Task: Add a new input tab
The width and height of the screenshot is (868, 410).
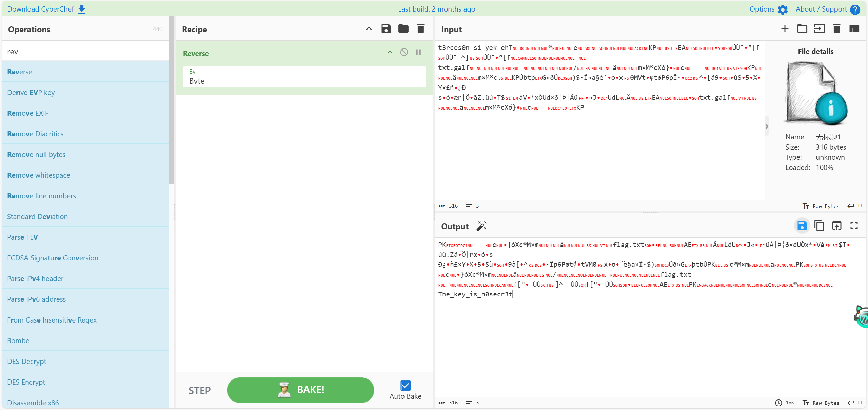Action: tap(785, 29)
